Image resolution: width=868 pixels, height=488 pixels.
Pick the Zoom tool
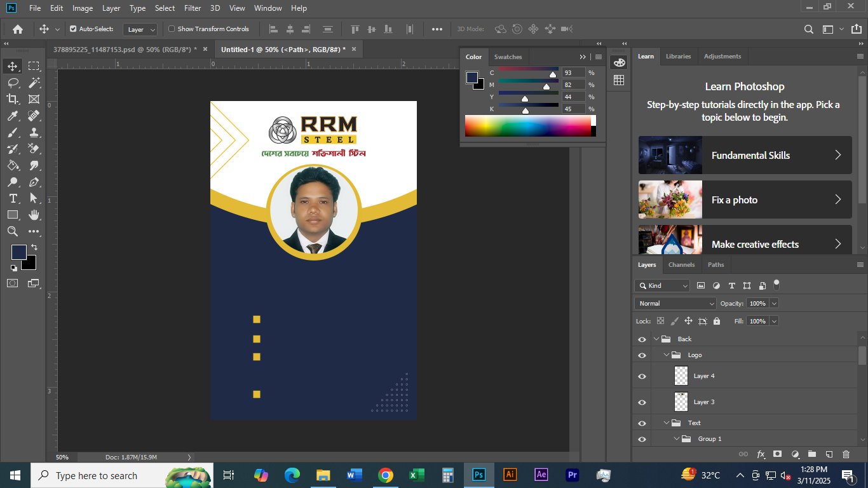click(x=13, y=231)
